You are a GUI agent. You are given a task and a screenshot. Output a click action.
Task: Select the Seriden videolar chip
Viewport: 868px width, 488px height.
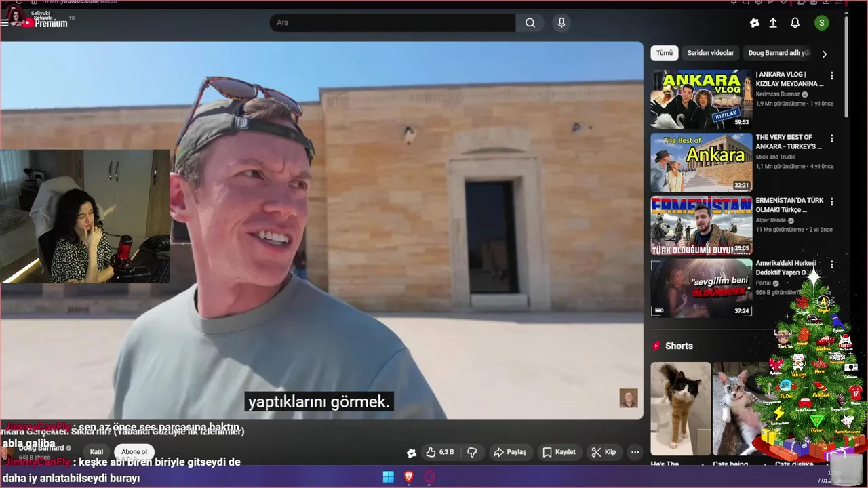click(711, 53)
